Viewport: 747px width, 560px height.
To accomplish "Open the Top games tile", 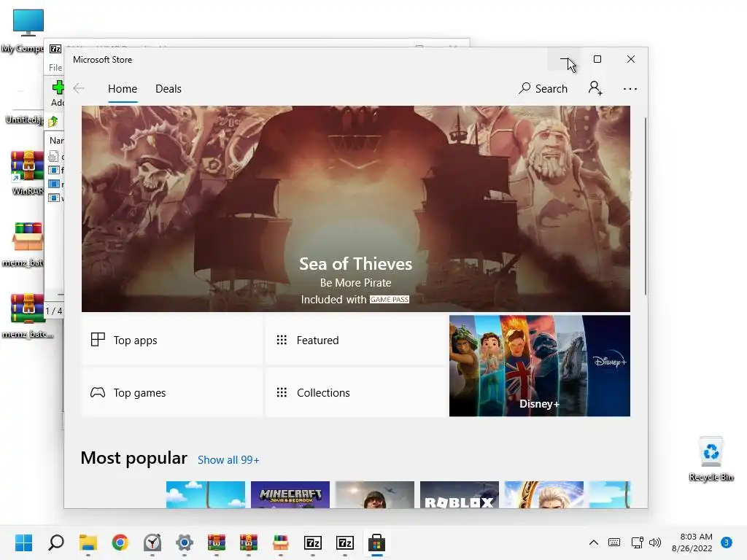I will (x=171, y=392).
